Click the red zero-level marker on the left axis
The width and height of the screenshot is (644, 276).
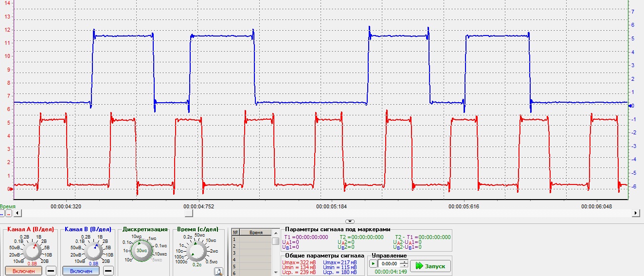pos(11,189)
